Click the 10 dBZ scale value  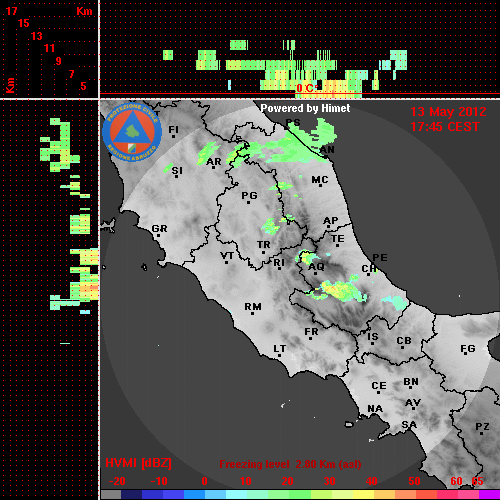pos(245,481)
